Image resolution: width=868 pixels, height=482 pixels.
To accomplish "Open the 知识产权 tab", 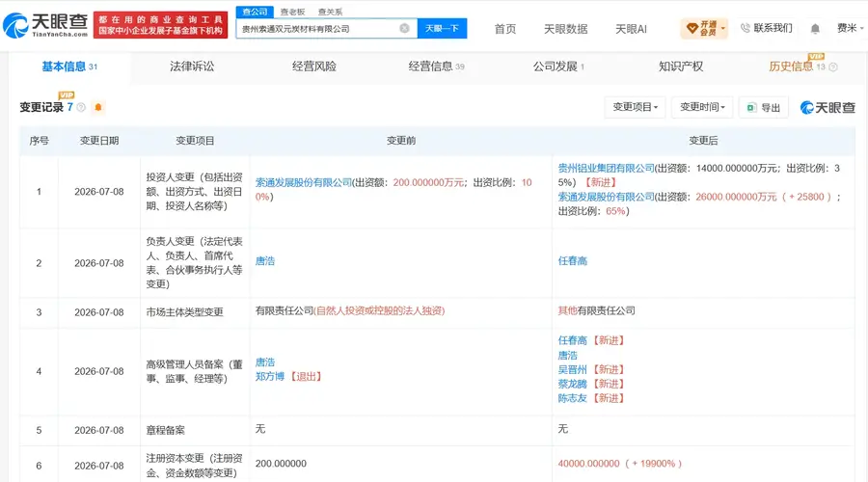I will click(x=681, y=67).
